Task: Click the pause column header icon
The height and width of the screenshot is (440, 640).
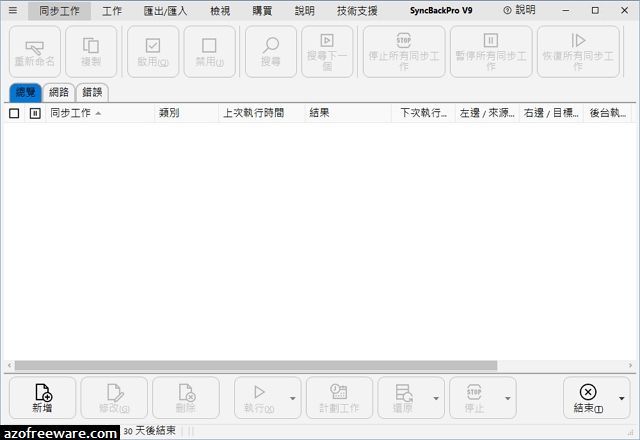Action: 35,113
